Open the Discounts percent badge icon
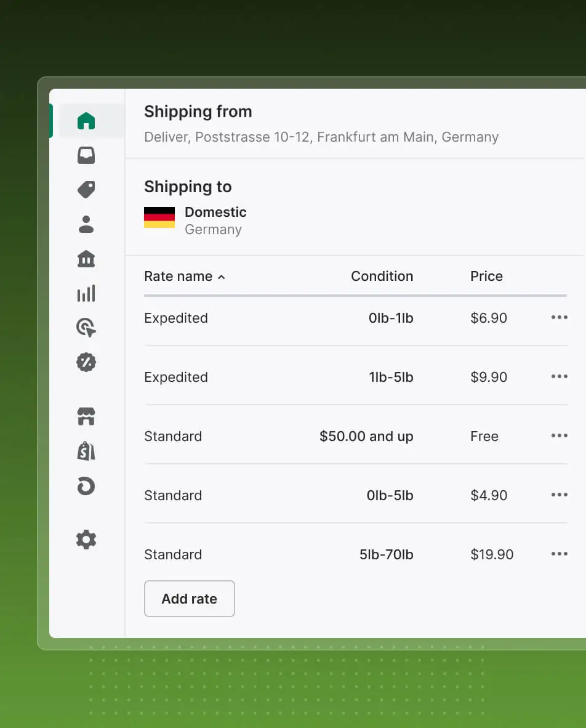586x728 pixels. click(x=86, y=362)
